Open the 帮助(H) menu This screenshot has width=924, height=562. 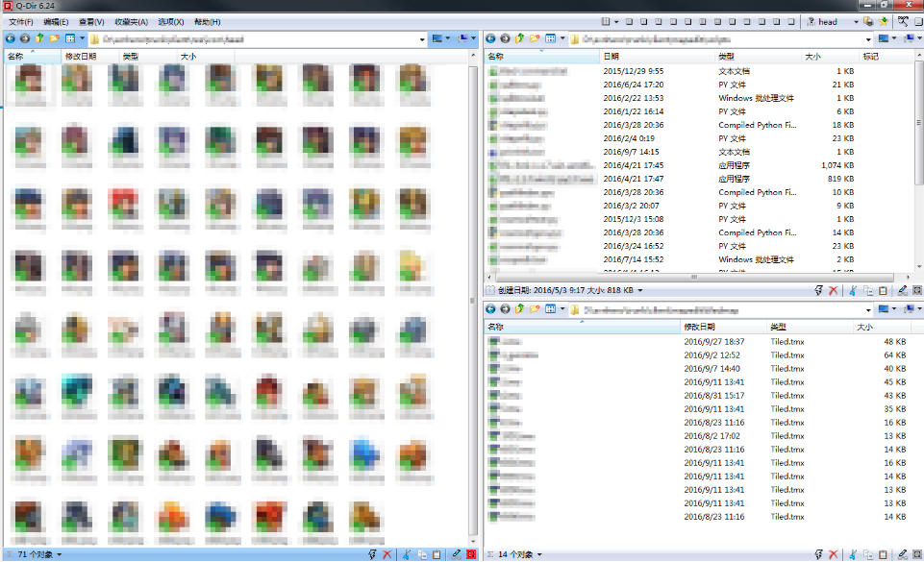pyautogui.click(x=208, y=22)
